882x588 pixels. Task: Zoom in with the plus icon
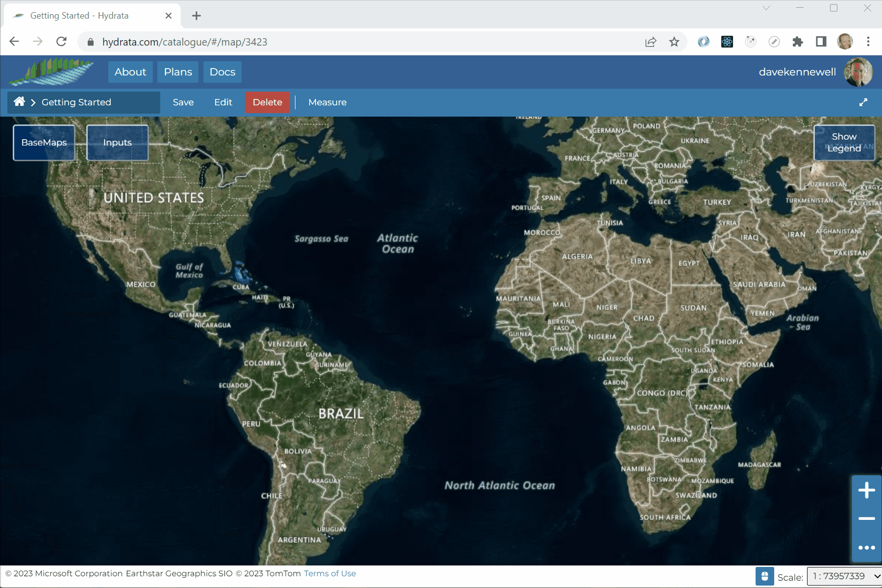point(866,490)
